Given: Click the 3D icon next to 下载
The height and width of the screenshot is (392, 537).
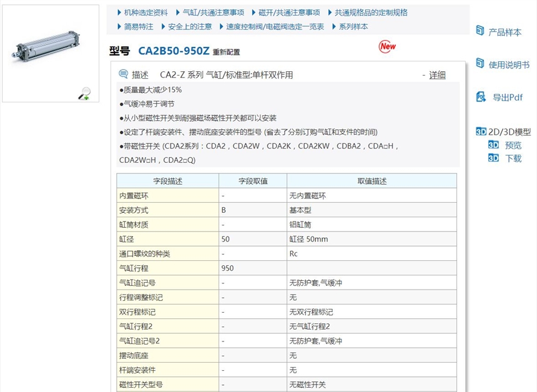Looking at the screenshot, I should click(493, 159).
